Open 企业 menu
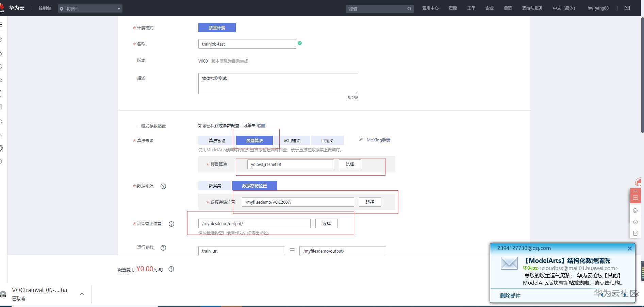644x307 pixels. point(490,8)
